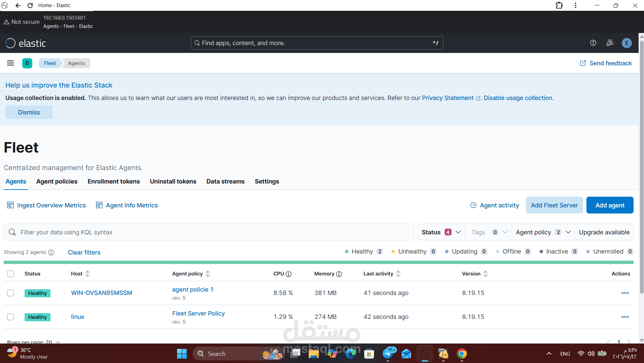
Task: Open the Fleet Server Policy link
Action: (198, 313)
